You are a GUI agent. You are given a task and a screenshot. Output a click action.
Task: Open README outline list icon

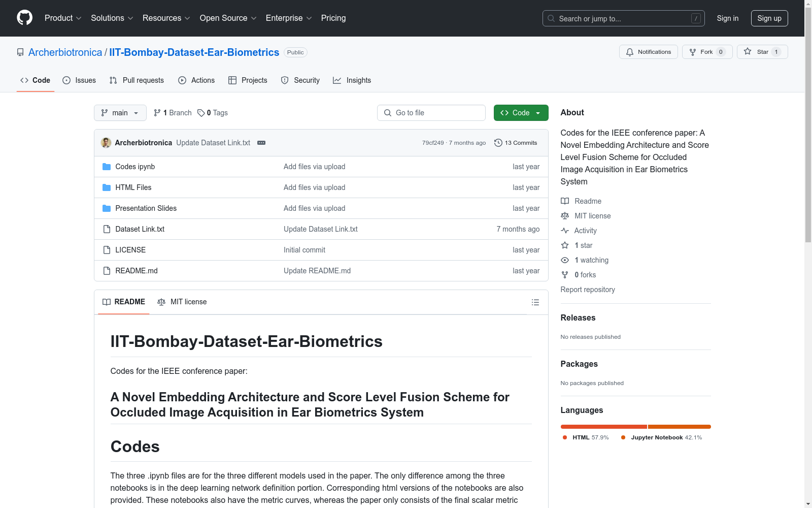(x=535, y=302)
